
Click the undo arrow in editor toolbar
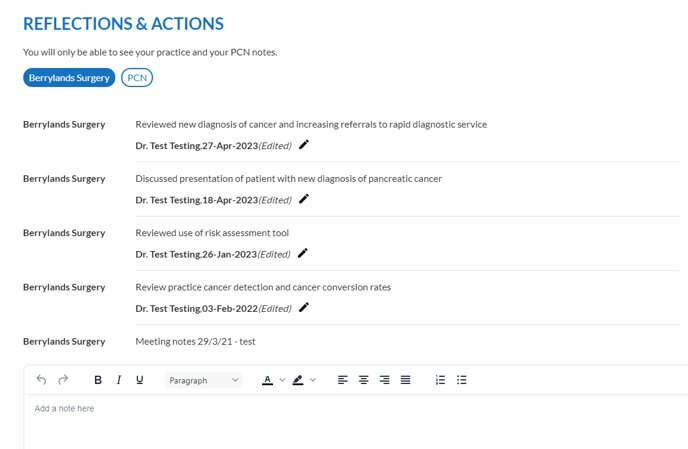(41, 380)
